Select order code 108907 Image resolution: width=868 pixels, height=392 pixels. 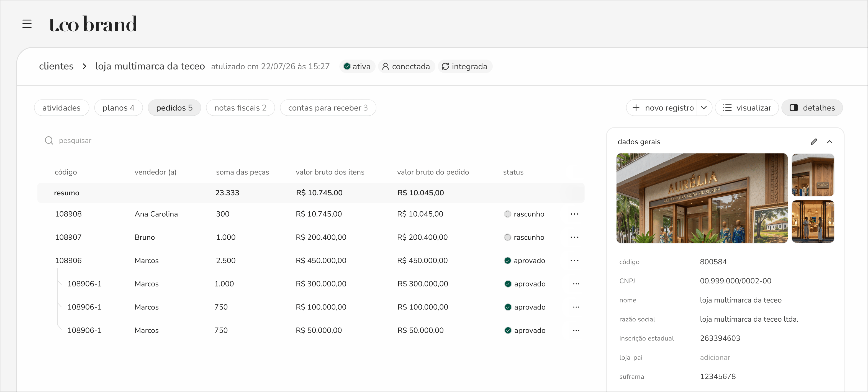tap(68, 237)
